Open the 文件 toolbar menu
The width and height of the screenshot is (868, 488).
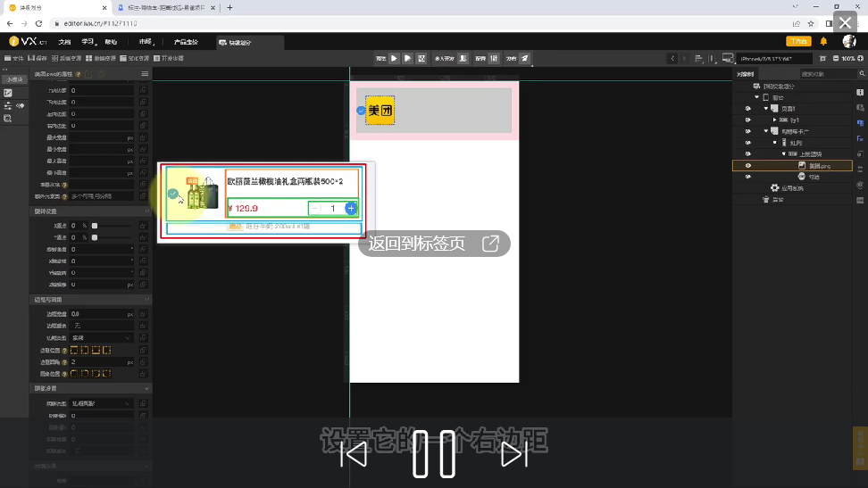(14, 58)
